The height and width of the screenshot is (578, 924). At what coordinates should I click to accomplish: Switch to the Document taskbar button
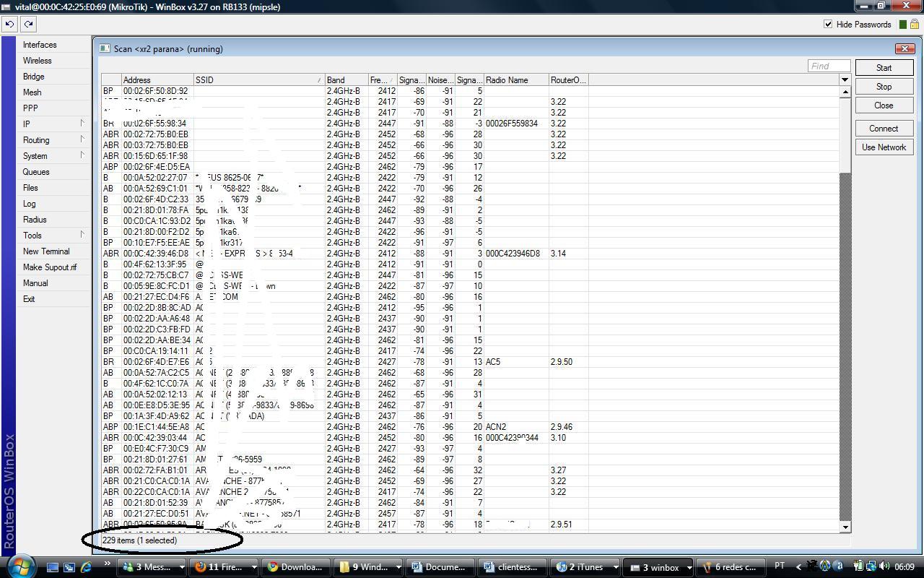[440, 567]
